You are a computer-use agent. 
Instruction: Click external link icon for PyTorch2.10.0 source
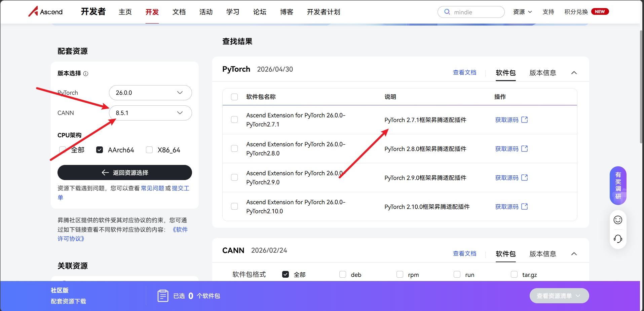click(525, 206)
